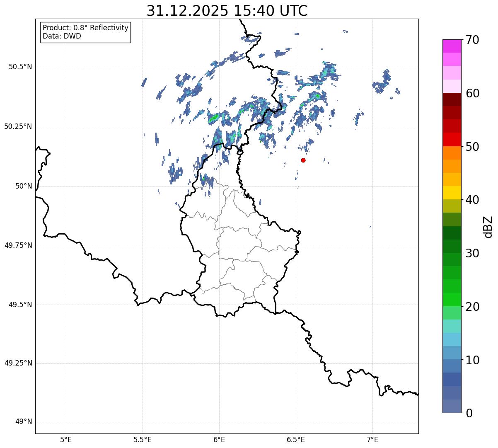The height and width of the screenshot is (448, 498).
Task: Click the 6.5°E longitude label
Action: [296, 439]
